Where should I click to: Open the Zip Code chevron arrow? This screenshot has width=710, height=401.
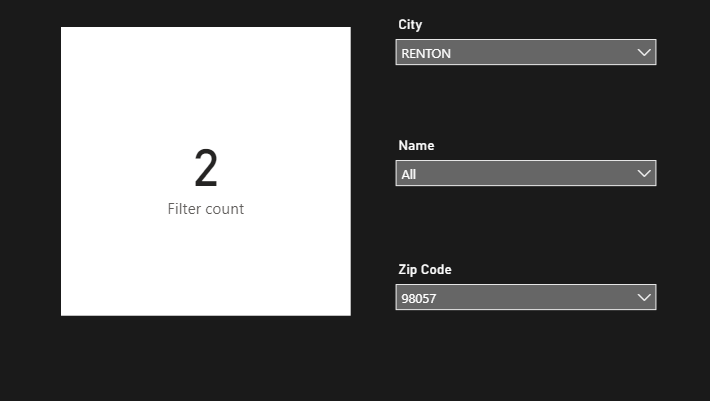coord(644,298)
